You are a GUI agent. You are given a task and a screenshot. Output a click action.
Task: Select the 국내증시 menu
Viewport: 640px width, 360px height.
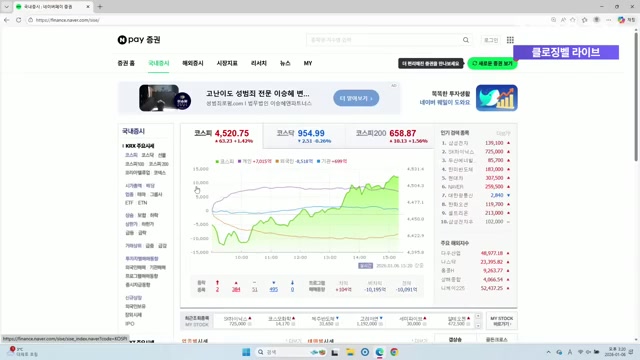tap(159, 63)
